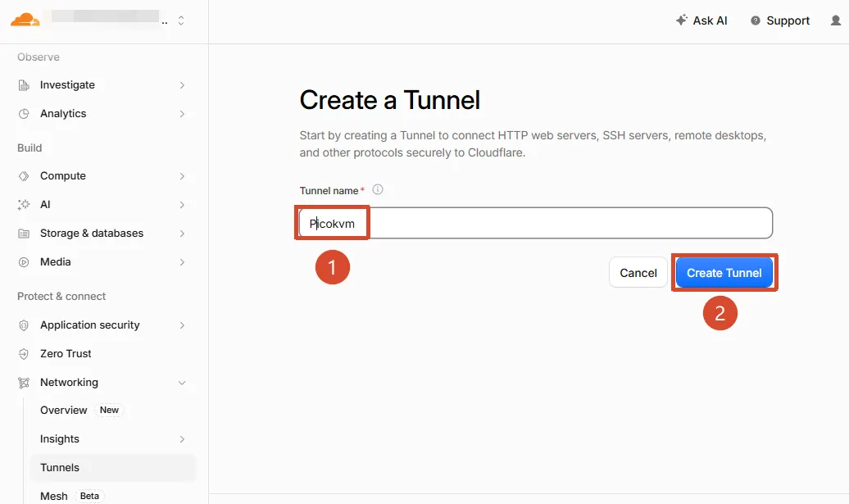The width and height of the screenshot is (849, 504).
Task: Click the AI sparkle icon in sidebar
Action: coord(24,205)
